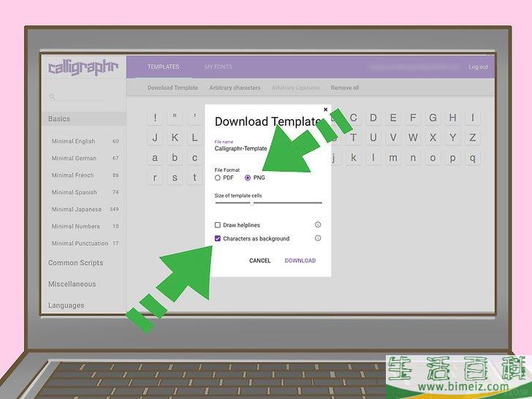Select the PDF file format radio button
The image size is (532, 399).
click(x=218, y=178)
